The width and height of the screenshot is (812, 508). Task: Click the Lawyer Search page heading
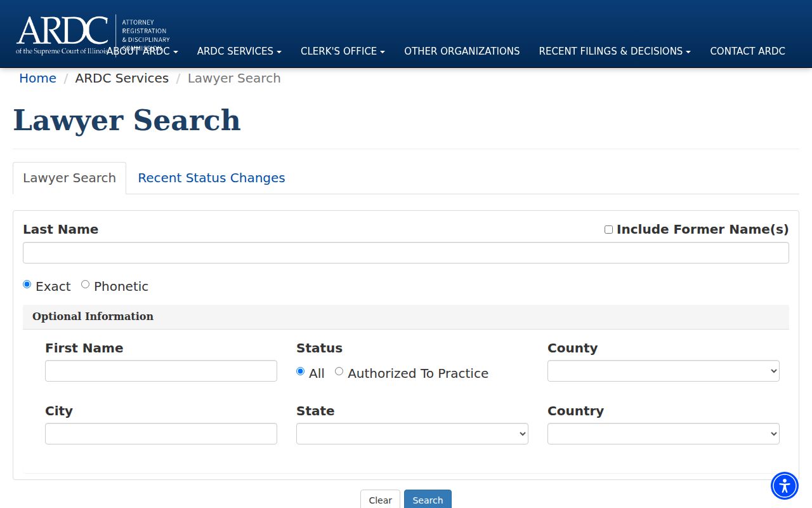(x=127, y=120)
